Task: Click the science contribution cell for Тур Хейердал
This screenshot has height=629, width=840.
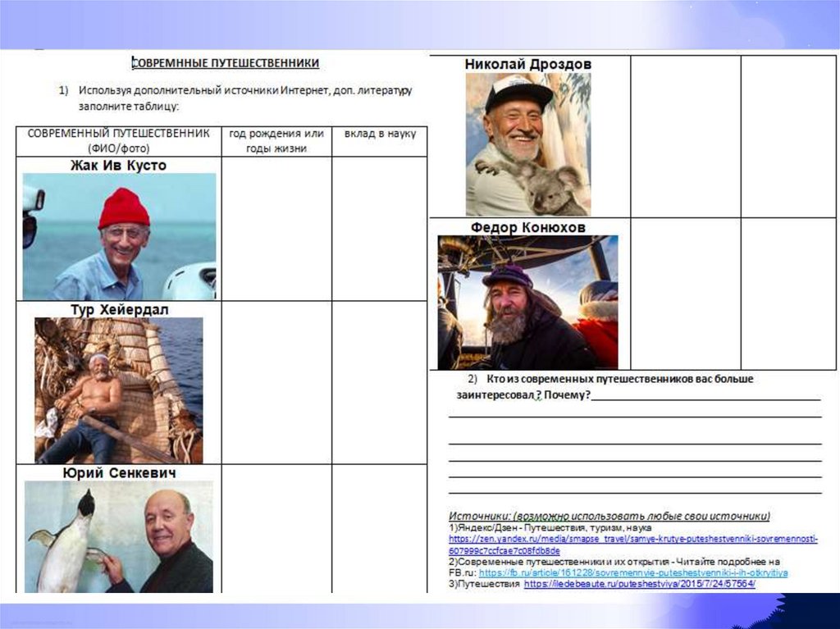Action: [x=380, y=382]
